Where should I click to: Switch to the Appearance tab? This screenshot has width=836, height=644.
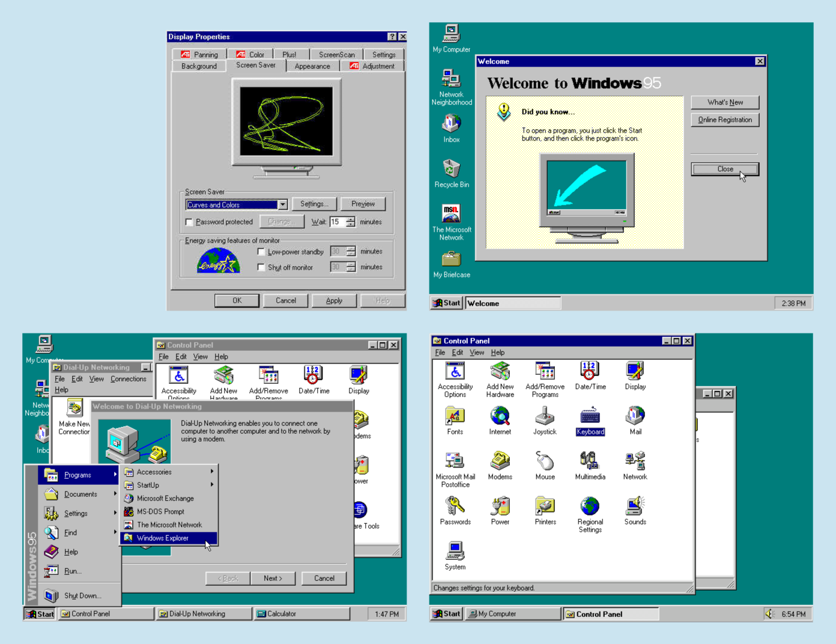(312, 66)
